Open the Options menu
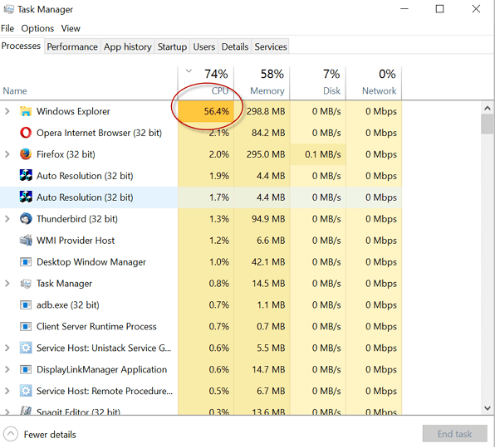Screen dimensions: 495x448 (x=37, y=28)
